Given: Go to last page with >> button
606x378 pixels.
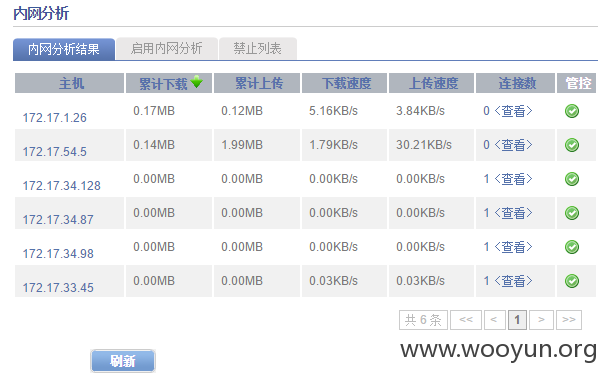Looking at the screenshot, I should click(x=569, y=320).
